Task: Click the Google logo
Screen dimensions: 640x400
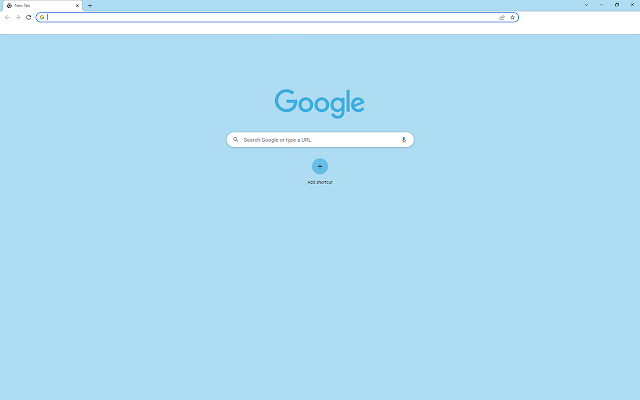Action: [x=320, y=103]
